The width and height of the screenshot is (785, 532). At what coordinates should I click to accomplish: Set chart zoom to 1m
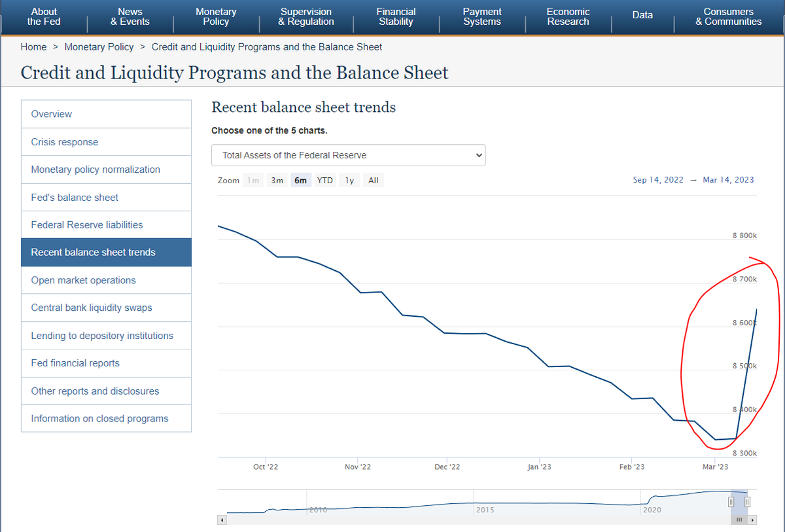[253, 181]
